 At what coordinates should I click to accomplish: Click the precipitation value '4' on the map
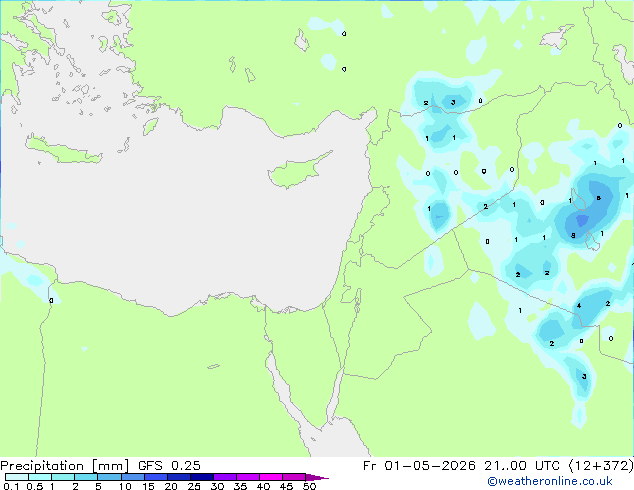tap(579, 306)
